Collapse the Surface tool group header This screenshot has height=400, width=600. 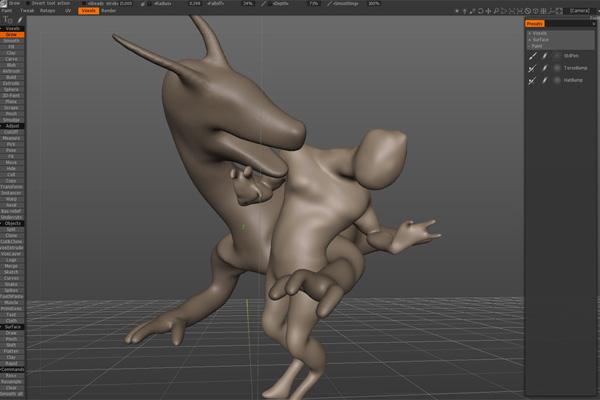pyautogui.click(x=12, y=327)
